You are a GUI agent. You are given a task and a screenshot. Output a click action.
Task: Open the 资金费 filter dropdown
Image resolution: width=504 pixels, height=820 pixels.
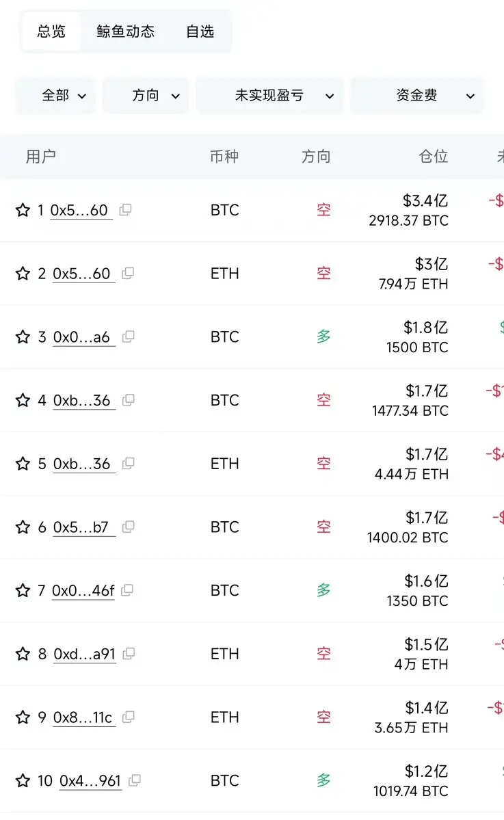[x=417, y=95]
